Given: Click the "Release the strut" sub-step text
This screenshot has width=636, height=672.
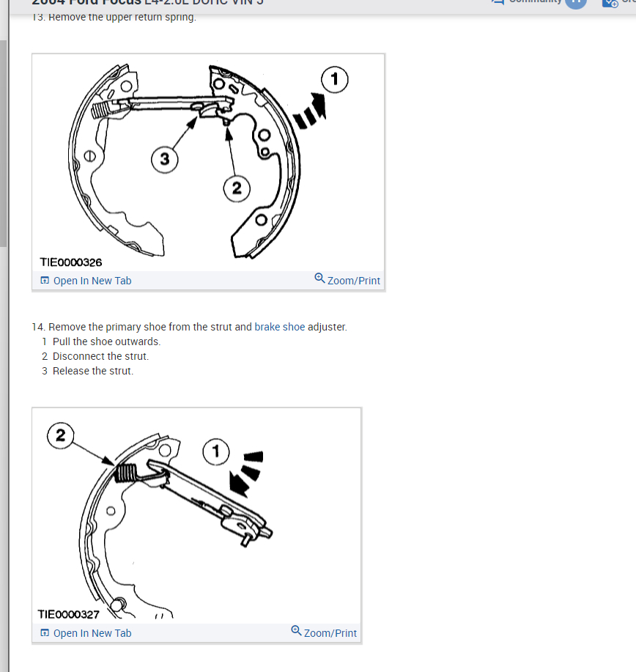Looking at the screenshot, I should coord(93,371).
